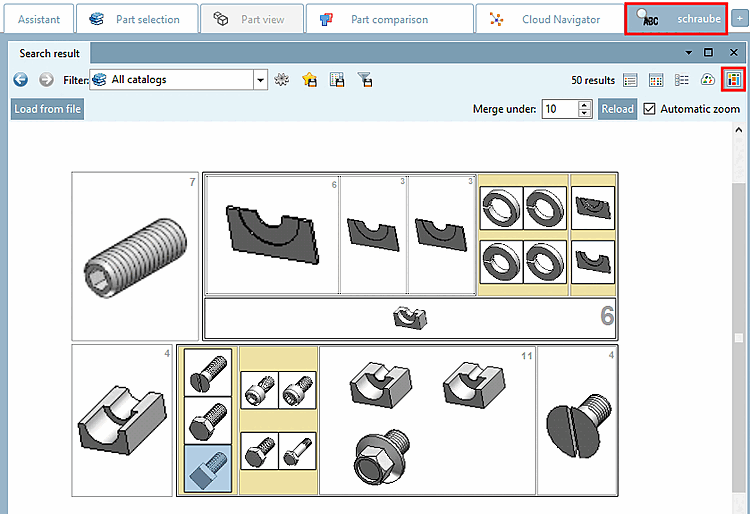
Task: Click the grey forward arrow icon
Action: coord(46,79)
